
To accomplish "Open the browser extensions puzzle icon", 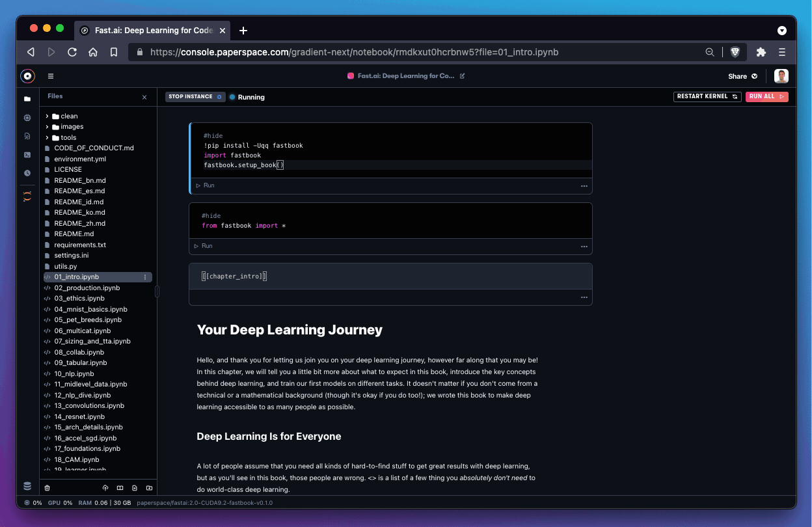I will [761, 52].
